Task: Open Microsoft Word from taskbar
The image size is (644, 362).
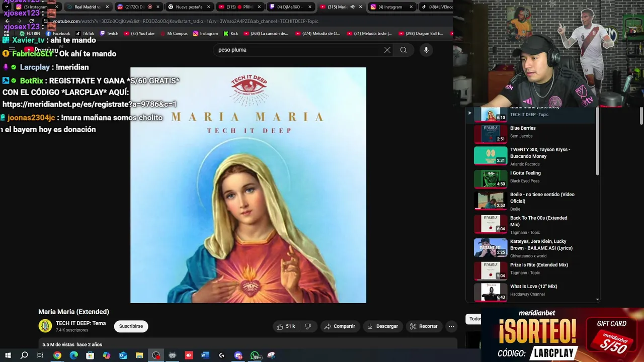Action: (205, 355)
